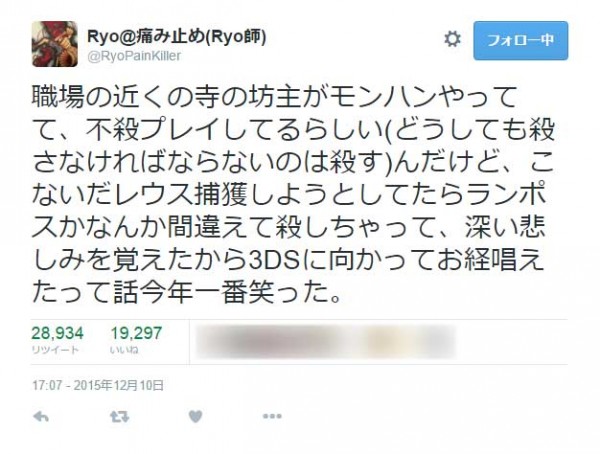Click the blurred row of liker avatars
The width and height of the screenshot is (600, 454).
click(x=325, y=341)
